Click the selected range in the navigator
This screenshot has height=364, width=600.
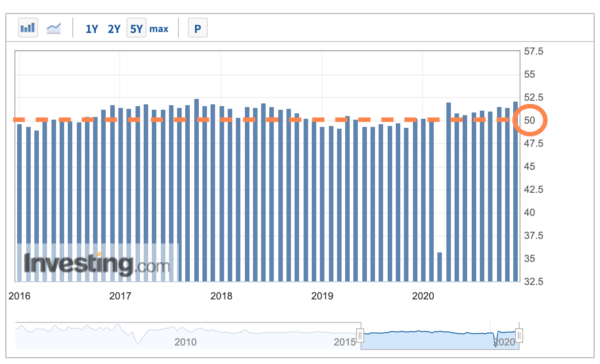tap(440, 336)
